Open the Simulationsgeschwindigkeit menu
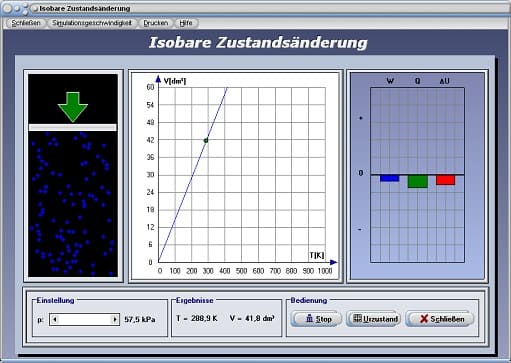This screenshot has height=363, width=511. tap(92, 23)
